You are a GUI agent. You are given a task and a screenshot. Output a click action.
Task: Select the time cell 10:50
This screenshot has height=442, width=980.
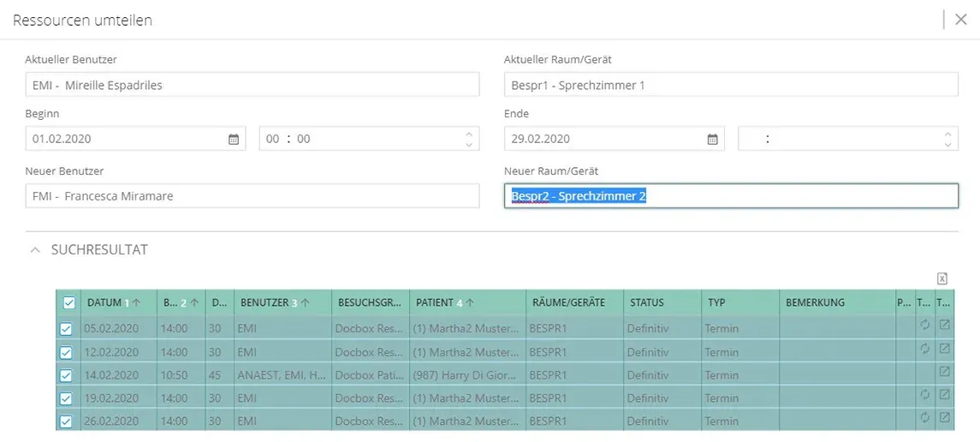coord(181,375)
